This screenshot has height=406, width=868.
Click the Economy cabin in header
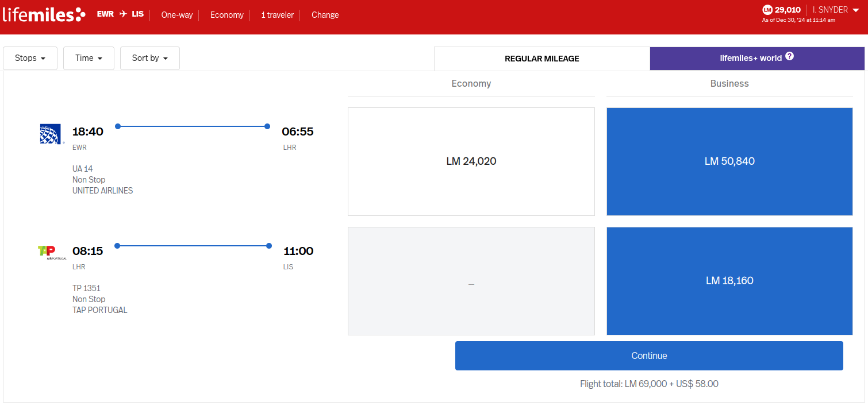(227, 15)
